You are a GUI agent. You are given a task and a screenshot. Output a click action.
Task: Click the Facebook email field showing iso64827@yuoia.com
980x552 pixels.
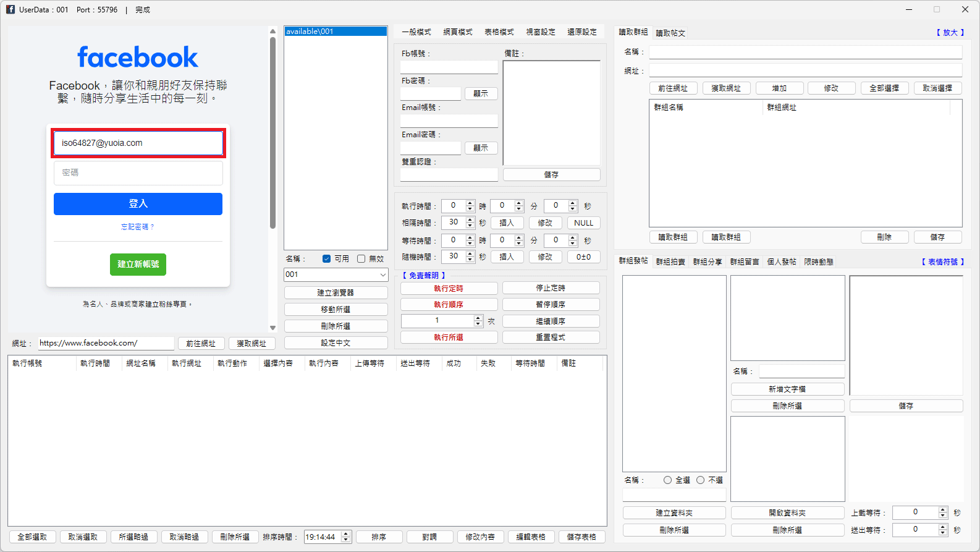pyautogui.click(x=138, y=143)
